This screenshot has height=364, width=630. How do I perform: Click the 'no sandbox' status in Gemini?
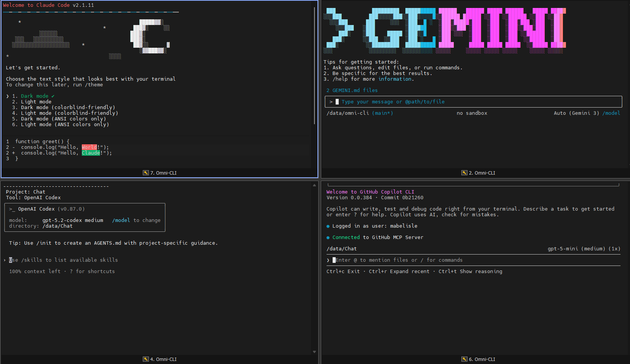(472, 113)
